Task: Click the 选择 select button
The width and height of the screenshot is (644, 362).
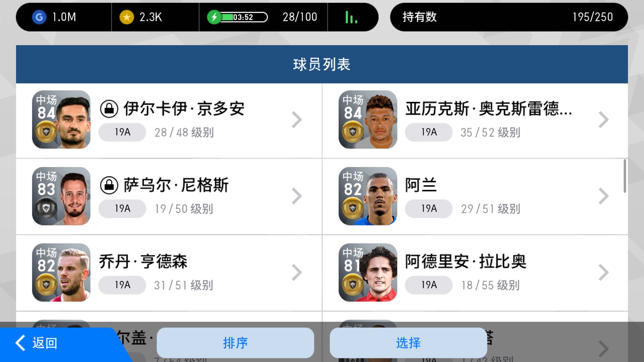Action: [408, 343]
